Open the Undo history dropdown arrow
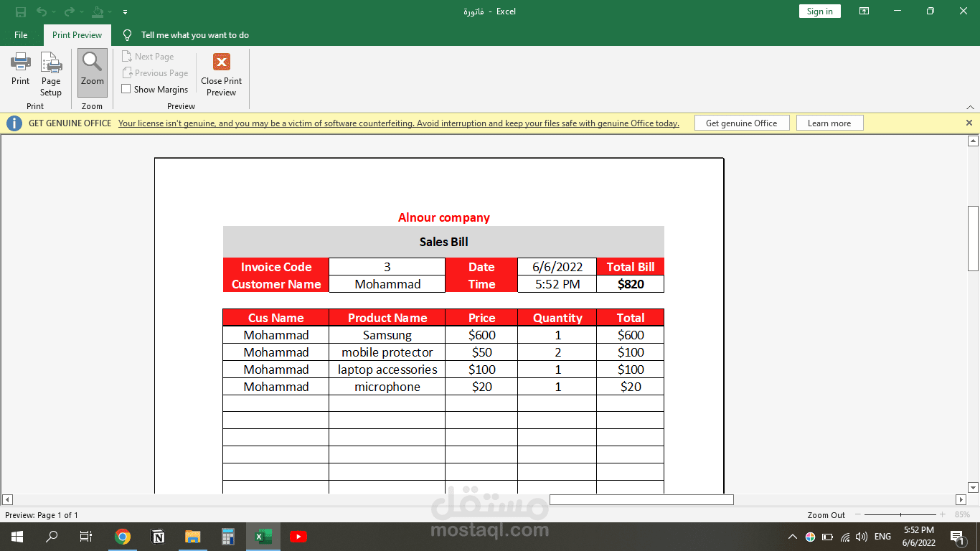 point(55,12)
